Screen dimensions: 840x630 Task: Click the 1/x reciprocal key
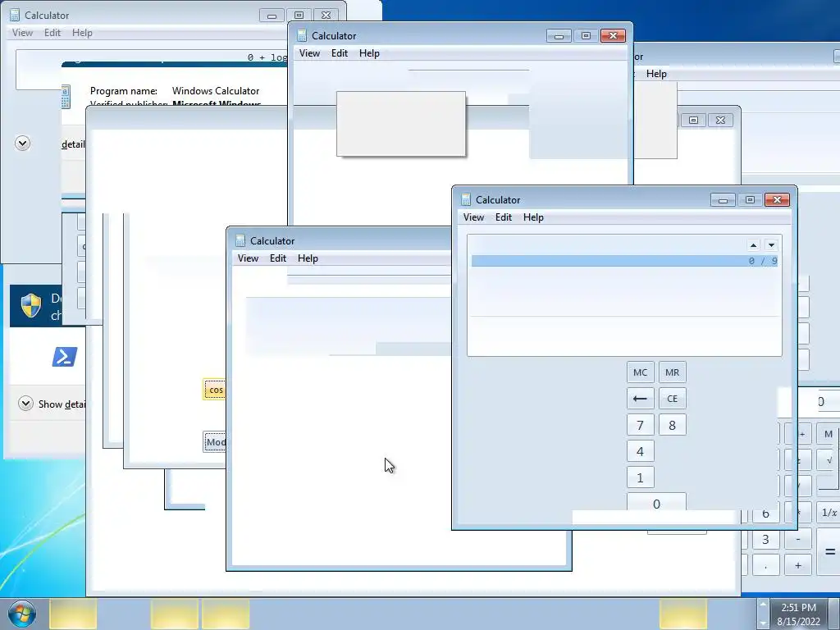(829, 513)
